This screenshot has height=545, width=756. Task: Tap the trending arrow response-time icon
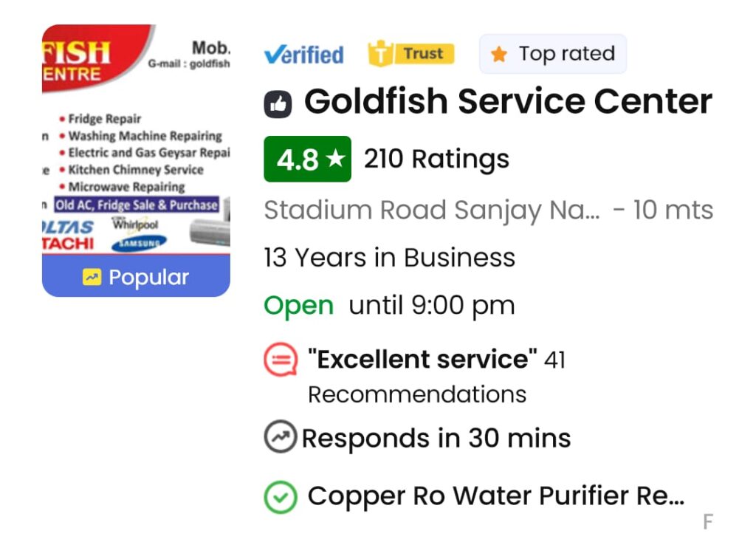click(x=281, y=437)
